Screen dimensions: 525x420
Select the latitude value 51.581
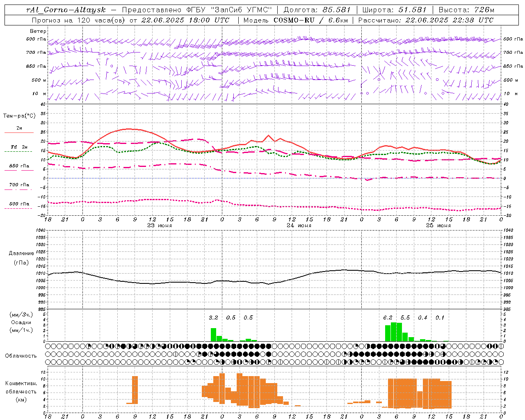click(x=413, y=10)
